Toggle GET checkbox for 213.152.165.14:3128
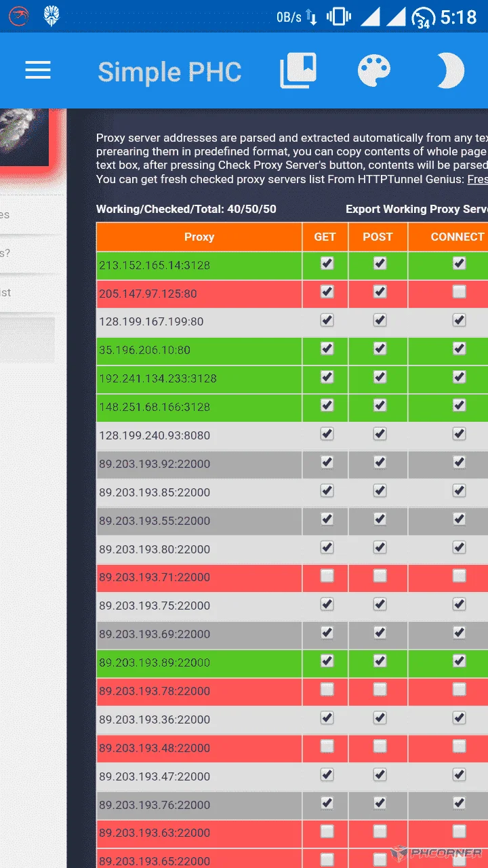 [327, 263]
